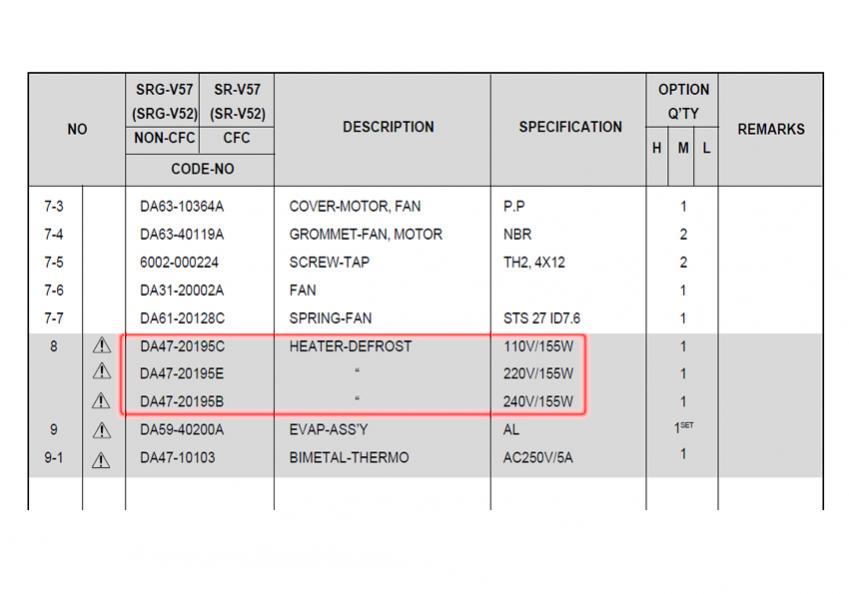This screenshot has width=849, height=594.
Task: Click the 220V/155W specification cell
Action: [x=539, y=374]
